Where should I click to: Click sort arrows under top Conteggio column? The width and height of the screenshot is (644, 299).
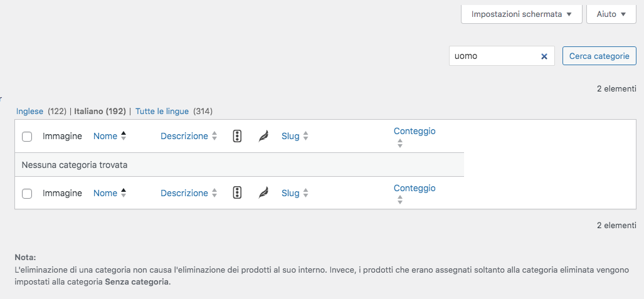400,144
